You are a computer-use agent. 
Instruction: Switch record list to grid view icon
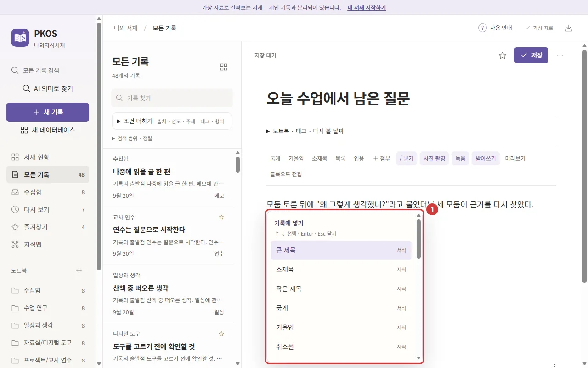224,67
